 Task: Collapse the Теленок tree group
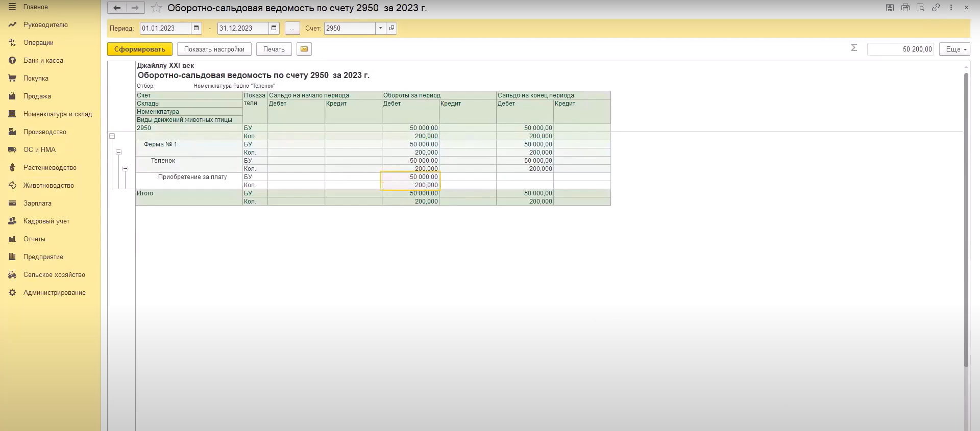click(125, 169)
